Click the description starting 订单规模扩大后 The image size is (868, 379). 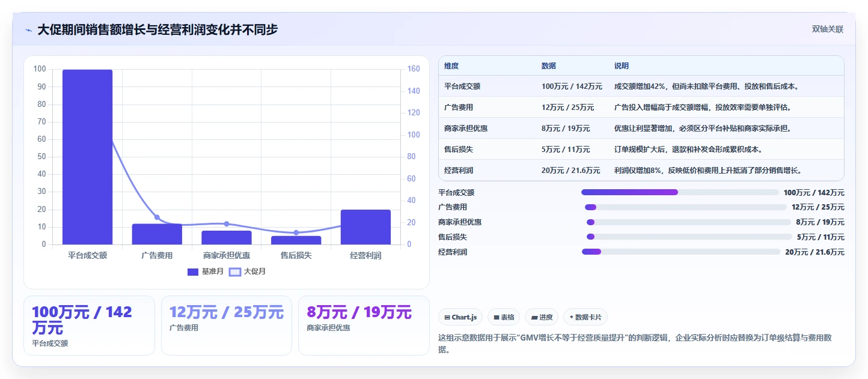point(688,150)
